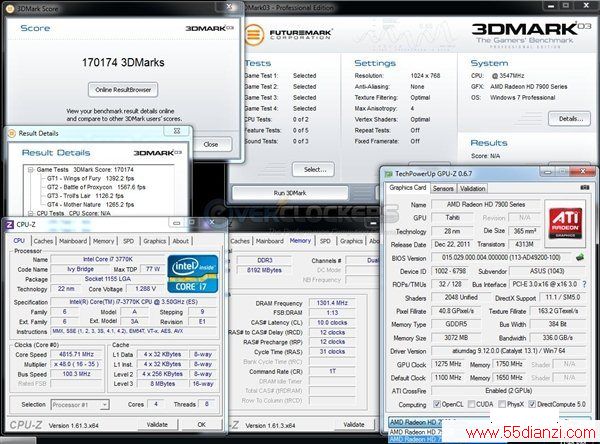Toggle the PhysX checkbox in GPU-Z
This screenshot has height=444, width=600.
(502, 404)
